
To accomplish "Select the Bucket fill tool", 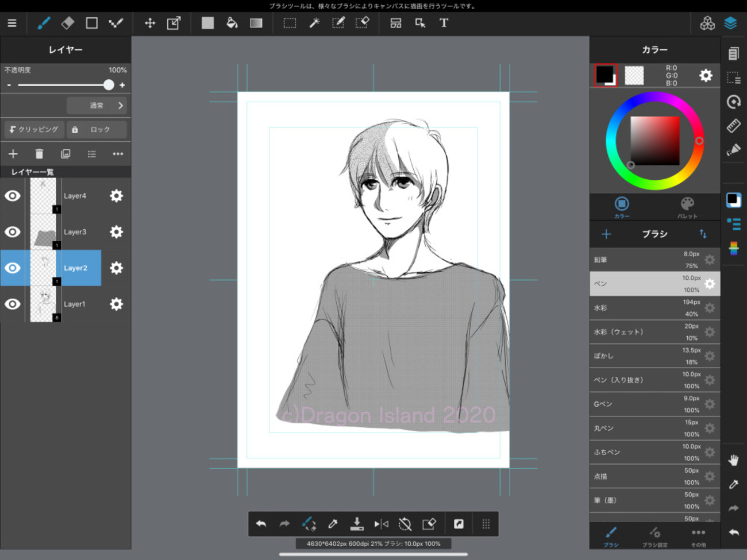I will (x=232, y=23).
